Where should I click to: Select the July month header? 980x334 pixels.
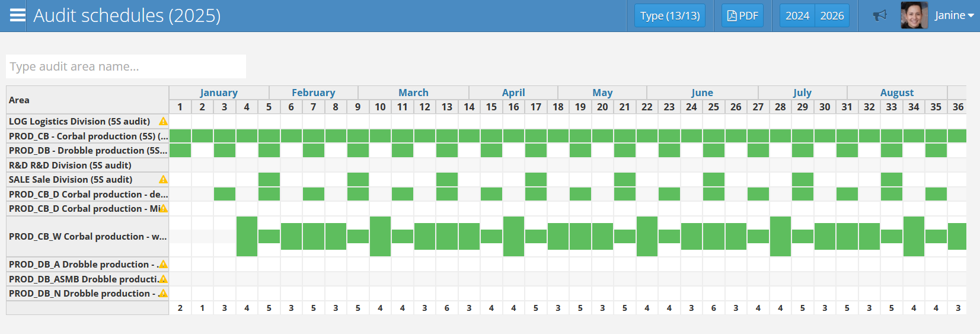[x=802, y=93]
